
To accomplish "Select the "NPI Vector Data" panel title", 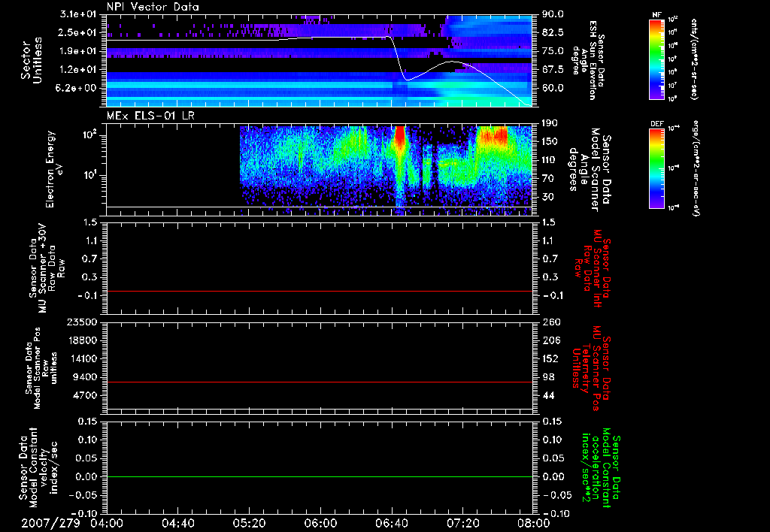I will pos(153,7).
